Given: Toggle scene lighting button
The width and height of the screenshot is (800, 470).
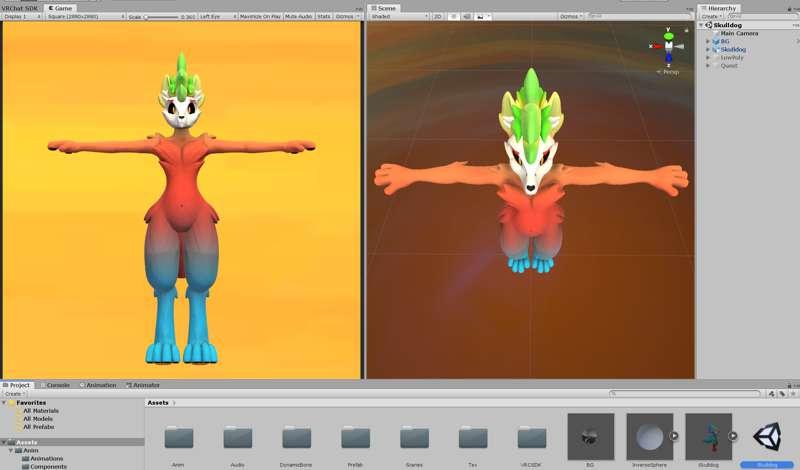Looking at the screenshot, I should (x=453, y=16).
